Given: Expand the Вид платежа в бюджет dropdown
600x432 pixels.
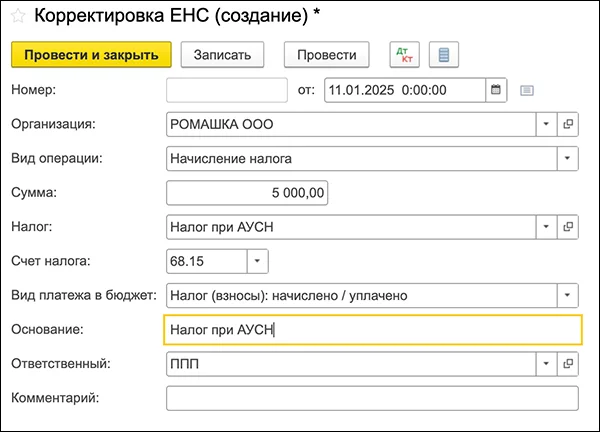Looking at the screenshot, I should [x=568, y=295].
